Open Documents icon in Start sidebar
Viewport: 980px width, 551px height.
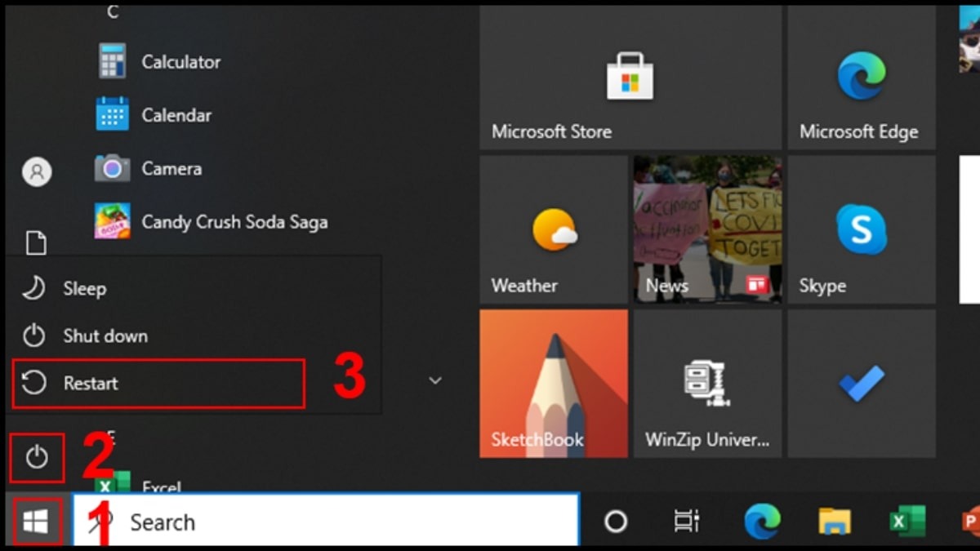pyautogui.click(x=36, y=242)
